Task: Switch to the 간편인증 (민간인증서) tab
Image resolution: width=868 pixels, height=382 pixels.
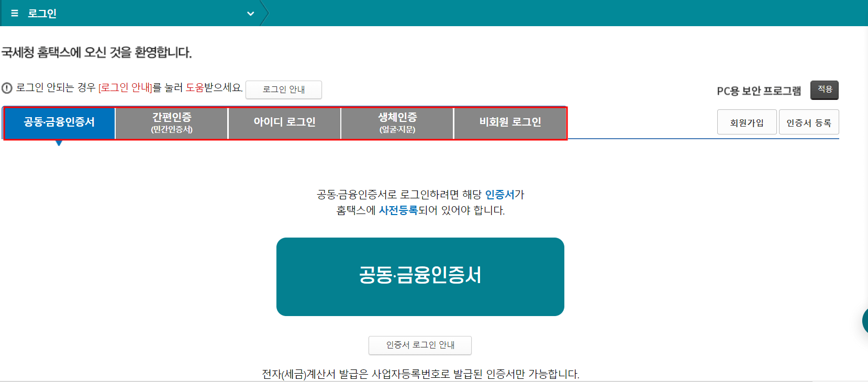Action: tap(172, 122)
